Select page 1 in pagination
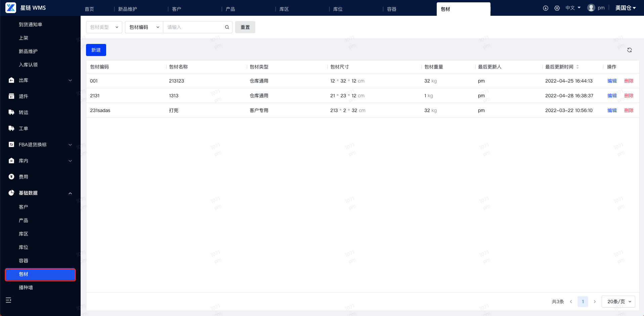Screen dimensions: 644x316 pos(583,302)
